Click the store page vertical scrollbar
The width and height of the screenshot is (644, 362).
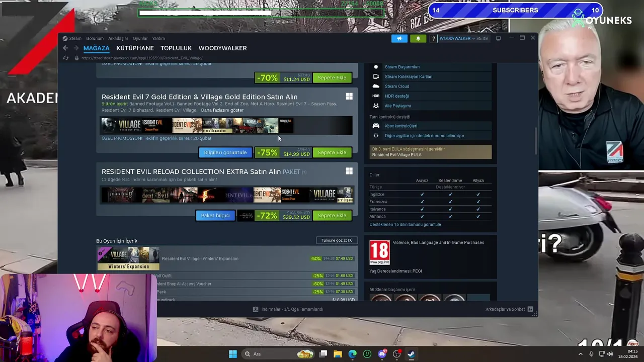(x=535, y=141)
